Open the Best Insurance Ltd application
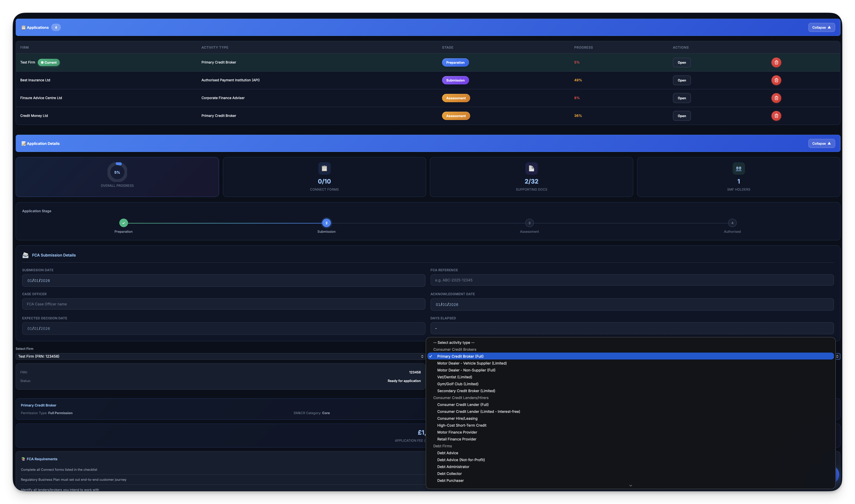Screen dimensions: 855x504 click(x=682, y=80)
